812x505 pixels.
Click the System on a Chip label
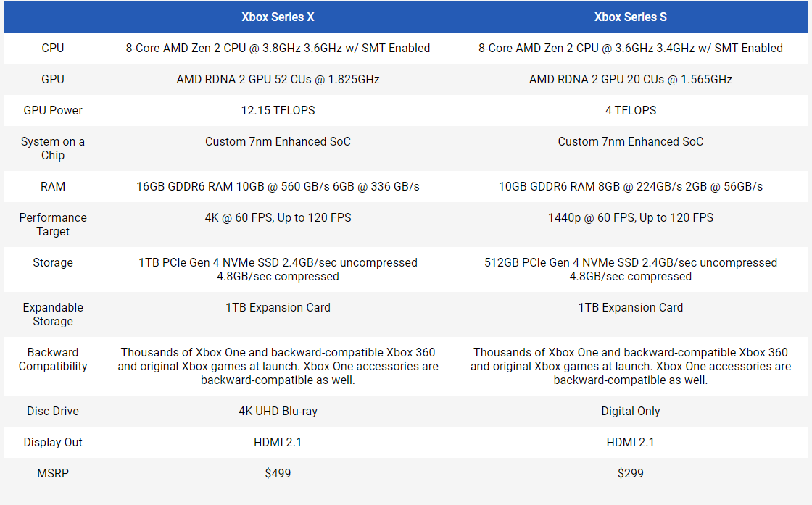point(53,149)
